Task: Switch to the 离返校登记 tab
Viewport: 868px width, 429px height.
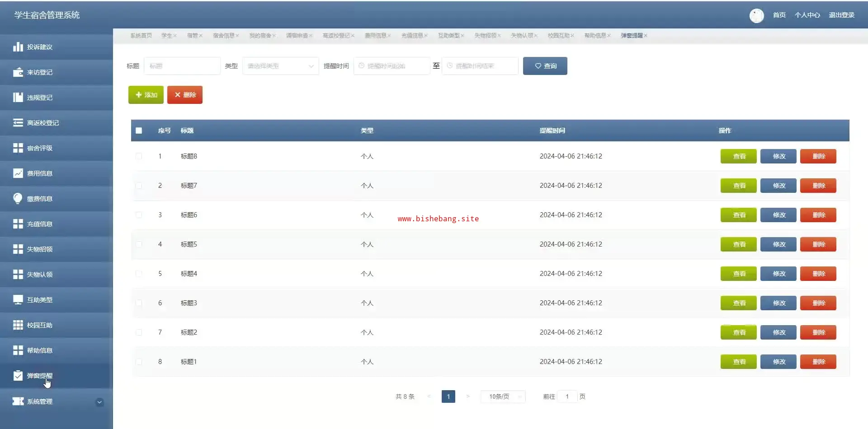Action: pos(336,36)
